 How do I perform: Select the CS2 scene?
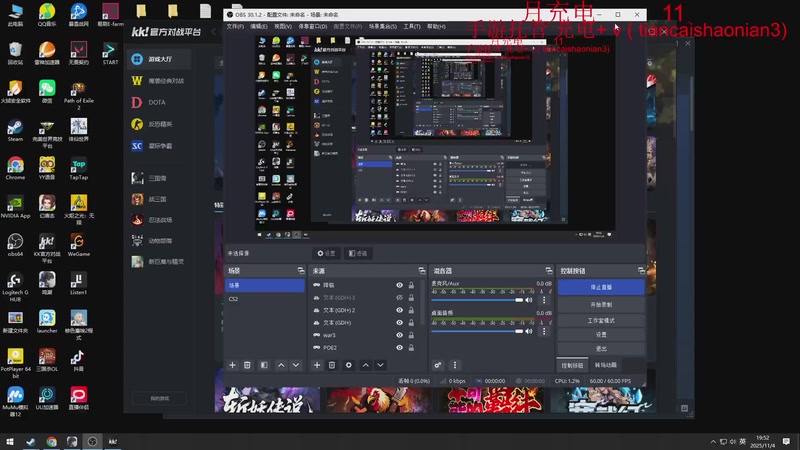coord(265,298)
